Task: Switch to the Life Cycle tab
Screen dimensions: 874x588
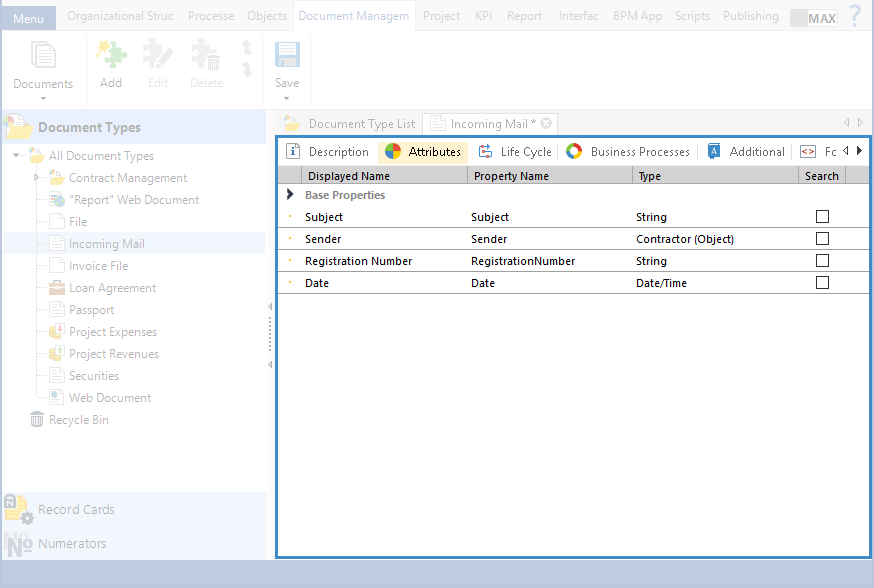Action: [x=515, y=152]
